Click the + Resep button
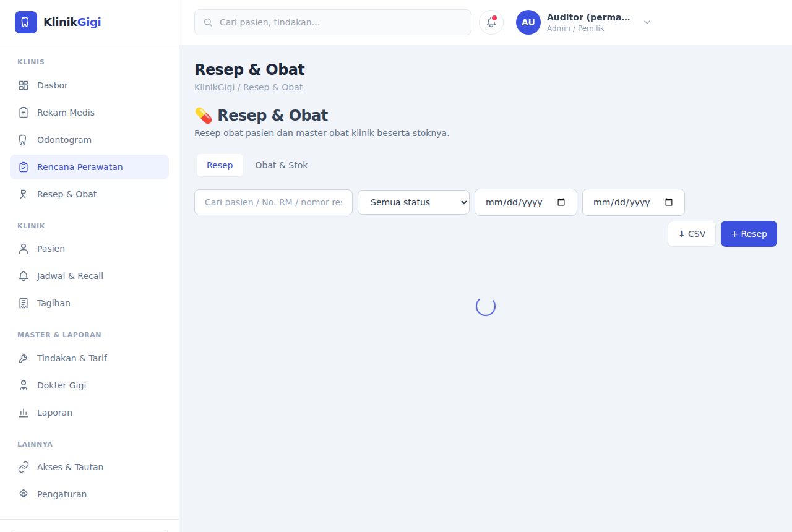 pos(749,234)
